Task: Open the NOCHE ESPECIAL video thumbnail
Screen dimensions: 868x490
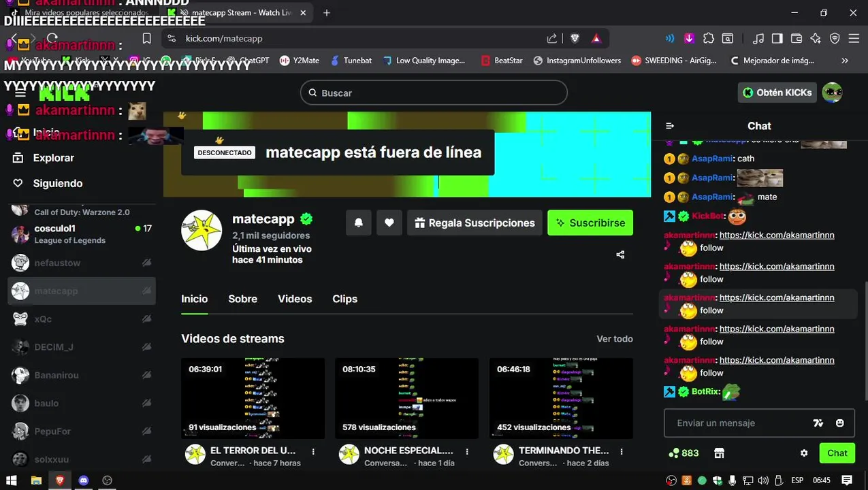Action: 407,398
